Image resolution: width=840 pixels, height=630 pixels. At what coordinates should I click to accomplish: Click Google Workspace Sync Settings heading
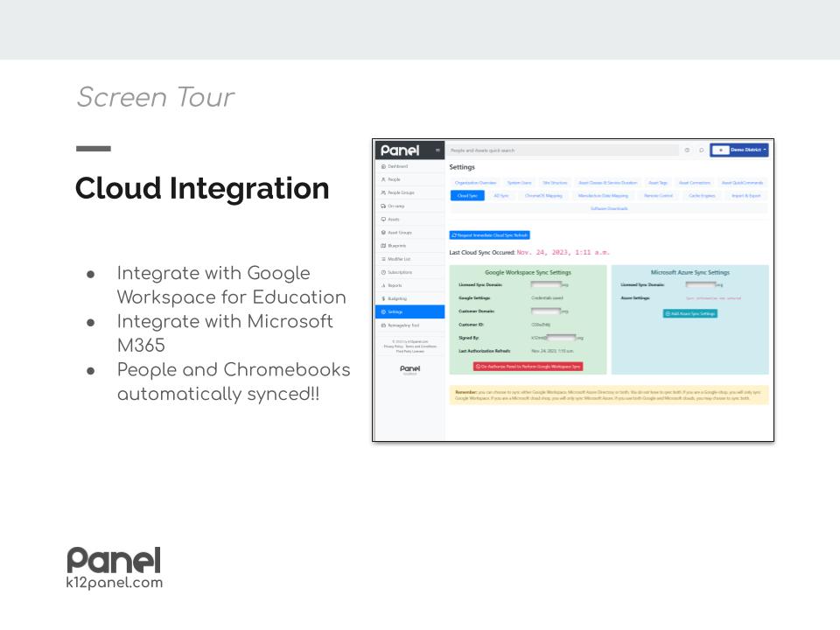tap(528, 272)
